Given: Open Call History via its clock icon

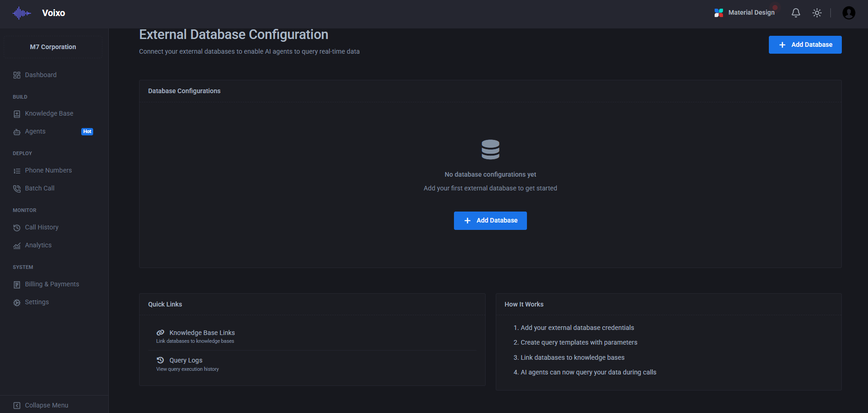Looking at the screenshot, I should 17,227.
